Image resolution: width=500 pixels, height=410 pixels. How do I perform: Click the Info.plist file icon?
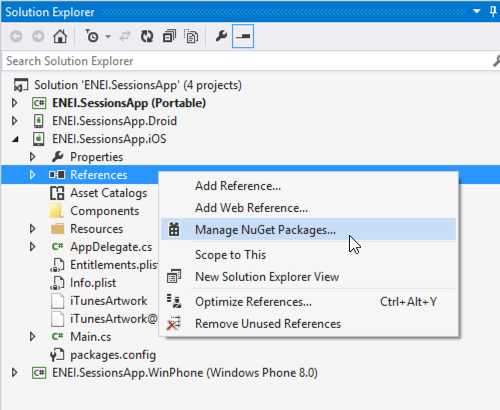click(57, 283)
